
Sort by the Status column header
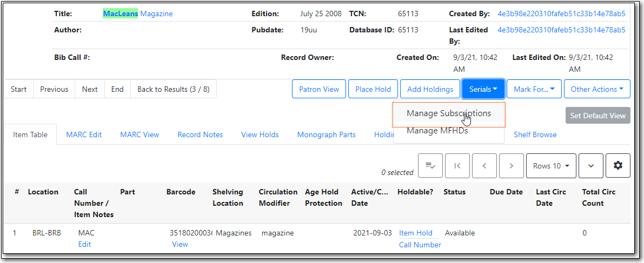coord(455,192)
